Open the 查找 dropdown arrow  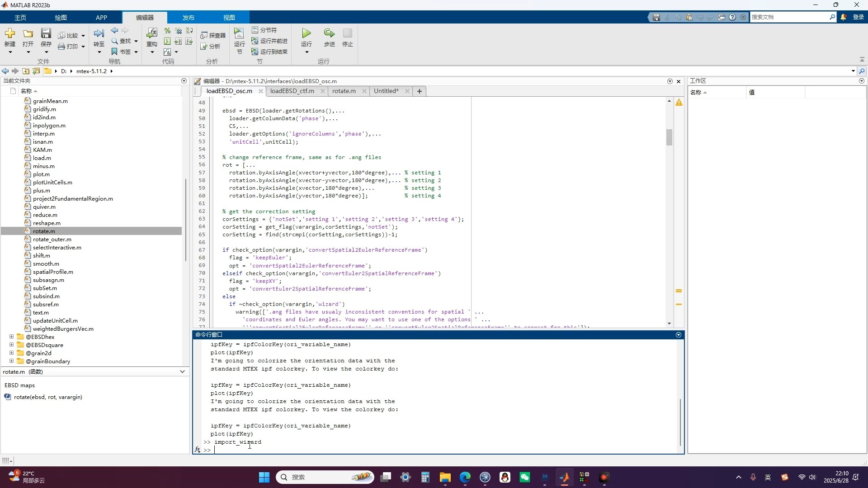[x=136, y=41]
